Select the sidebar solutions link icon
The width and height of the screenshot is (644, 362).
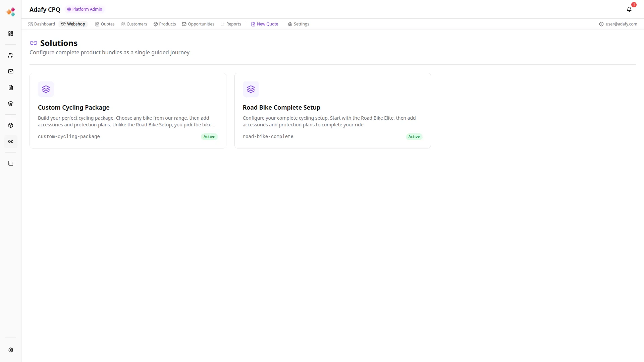11,141
